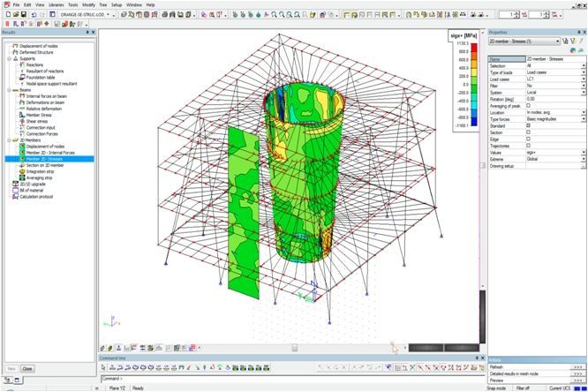Image resolution: width=588 pixels, height=392 pixels.
Task: Enable the Trajectories checkbox
Action: [528, 145]
